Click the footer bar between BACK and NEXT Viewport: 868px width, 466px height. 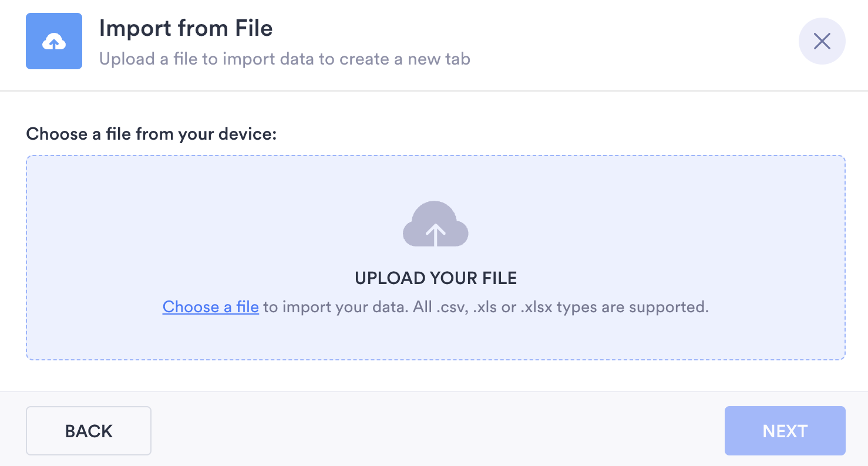(438, 431)
